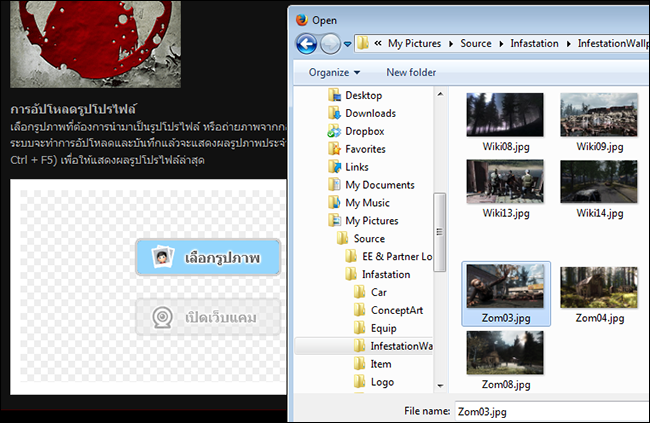Image resolution: width=650 pixels, height=423 pixels.
Task: Open the Downloads folder in sidebar
Action: pyautogui.click(x=370, y=113)
